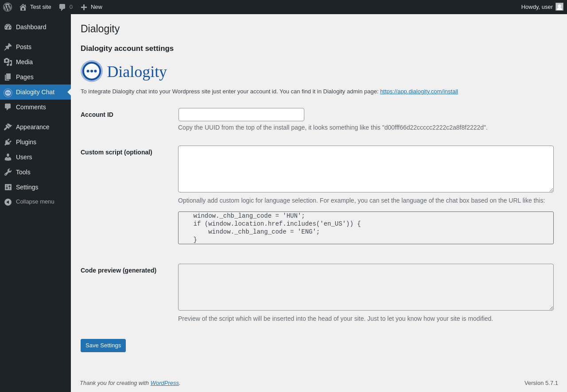Screen dimensions: 567x392
Task: Click the Dialogity logo image
Action: tap(124, 71)
